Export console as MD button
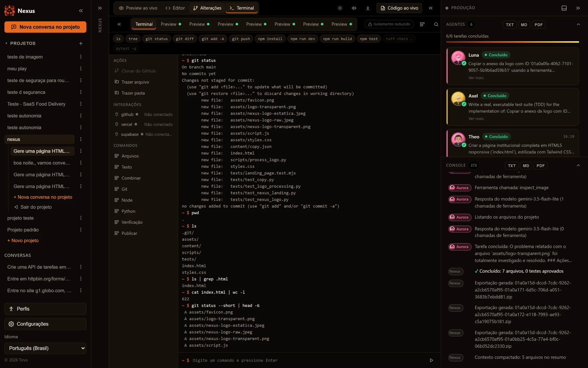588x368 pixels. [526, 166]
